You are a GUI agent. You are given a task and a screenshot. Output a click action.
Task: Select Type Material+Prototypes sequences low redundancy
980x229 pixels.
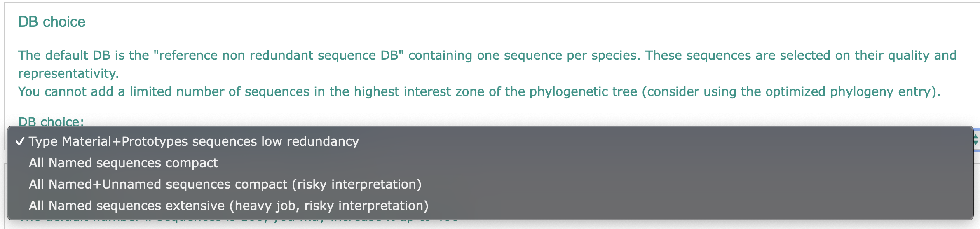tap(194, 142)
